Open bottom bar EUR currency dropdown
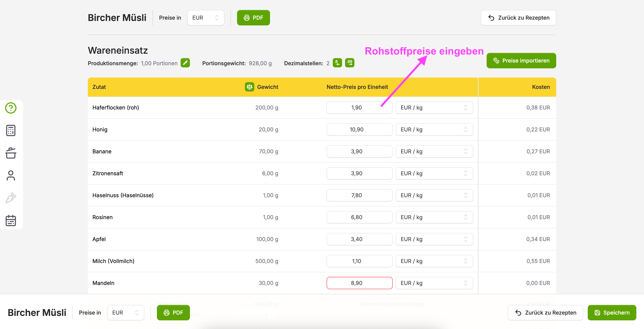644x329 pixels. pyautogui.click(x=125, y=312)
